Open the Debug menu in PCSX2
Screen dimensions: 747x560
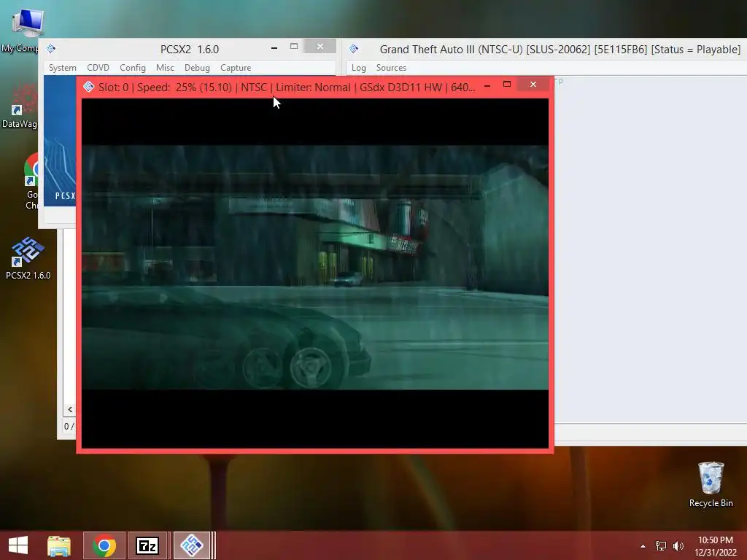(197, 68)
